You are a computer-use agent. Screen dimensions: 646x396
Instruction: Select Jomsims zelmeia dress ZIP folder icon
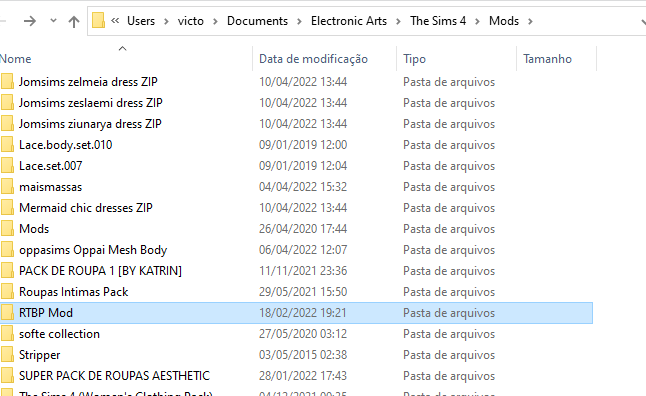(x=7, y=82)
